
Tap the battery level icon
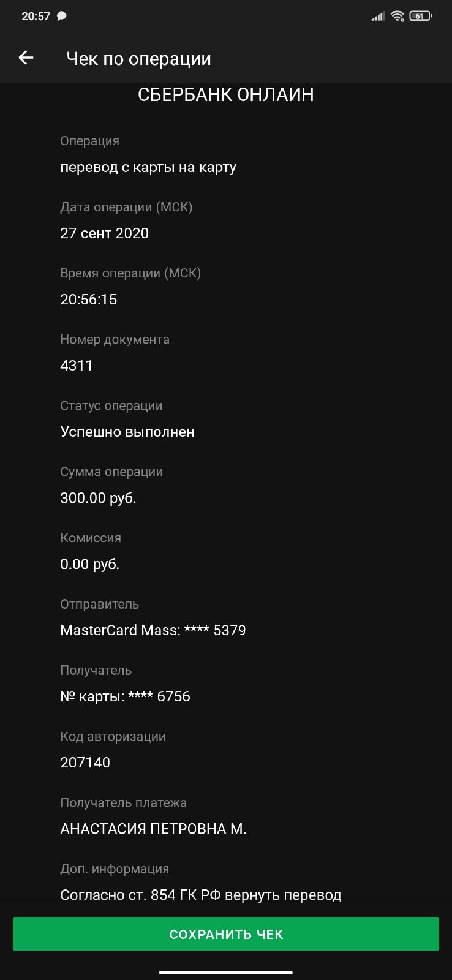tap(420, 17)
